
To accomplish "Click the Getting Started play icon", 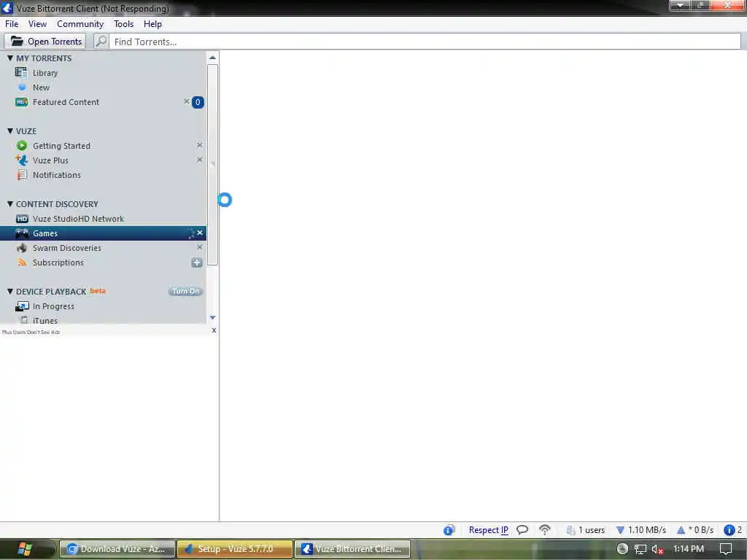I will (x=21, y=146).
